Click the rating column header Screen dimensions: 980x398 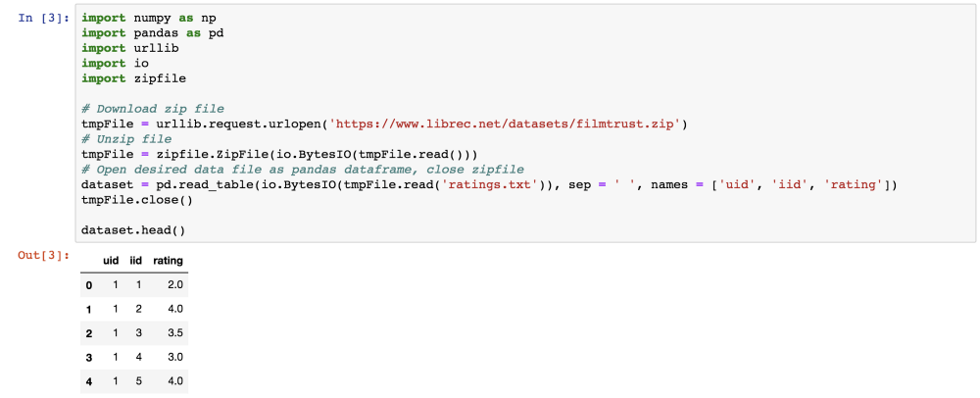pyautogui.click(x=168, y=260)
